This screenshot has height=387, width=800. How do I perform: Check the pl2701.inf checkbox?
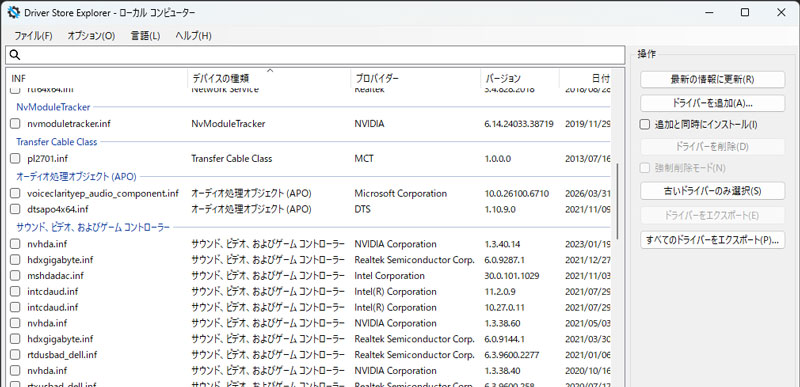15,159
